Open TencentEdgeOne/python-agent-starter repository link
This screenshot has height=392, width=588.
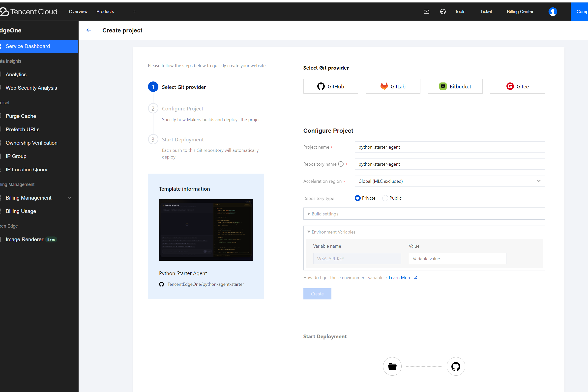point(206,284)
